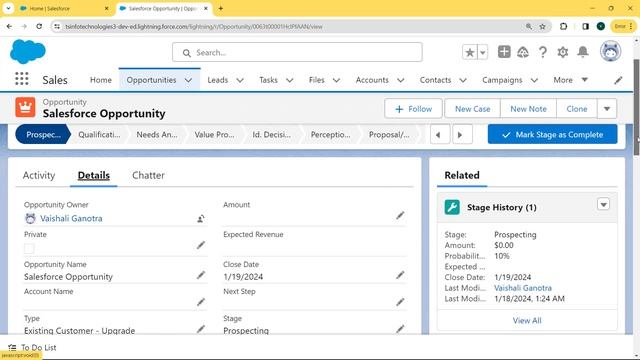The height and width of the screenshot is (360, 640).
Task: Expand the Campaigns nav dropdown chevron
Action: (534, 80)
